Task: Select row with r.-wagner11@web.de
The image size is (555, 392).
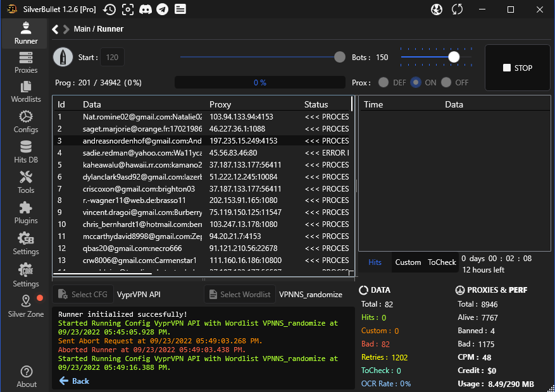Action: point(201,200)
